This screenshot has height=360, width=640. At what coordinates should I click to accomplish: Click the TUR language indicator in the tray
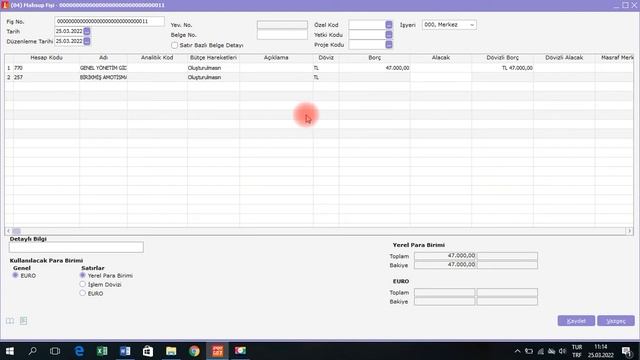click(577, 347)
